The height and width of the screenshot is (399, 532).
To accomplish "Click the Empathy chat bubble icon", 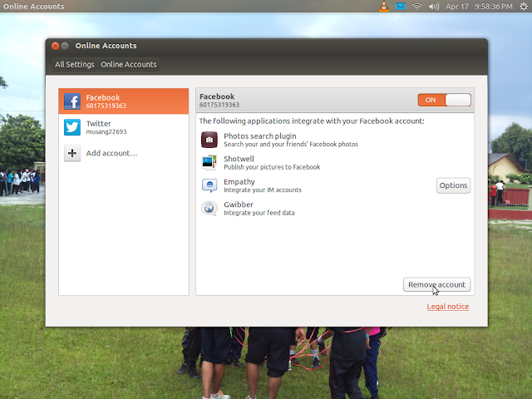I will [209, 185].
